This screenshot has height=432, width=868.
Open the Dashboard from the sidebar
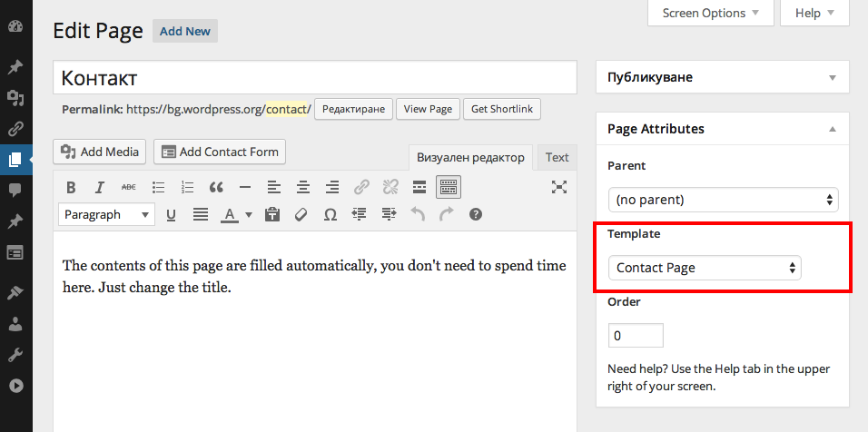click(x=15, y=27)
